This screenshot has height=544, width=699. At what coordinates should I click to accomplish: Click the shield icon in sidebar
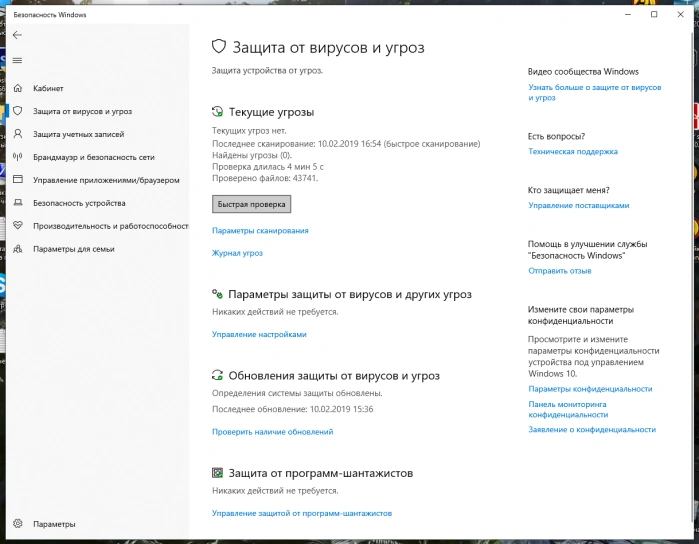(18, 111)
